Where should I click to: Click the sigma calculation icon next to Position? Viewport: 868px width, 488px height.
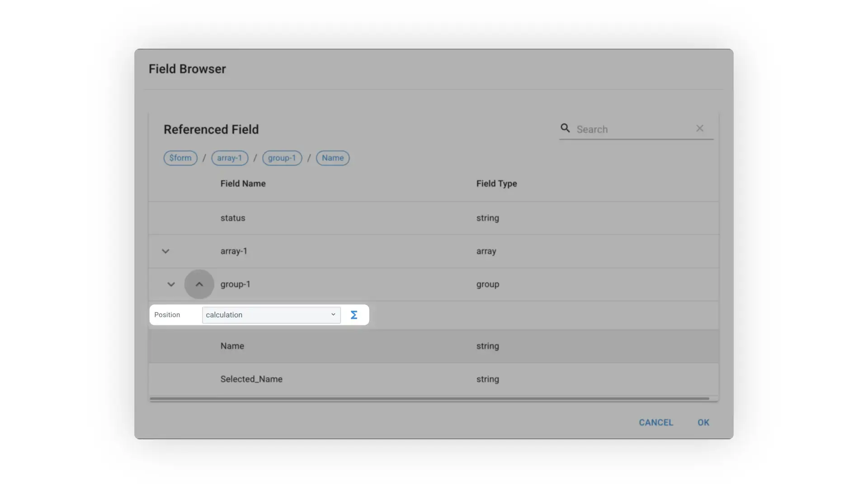[x=354, y=314]
